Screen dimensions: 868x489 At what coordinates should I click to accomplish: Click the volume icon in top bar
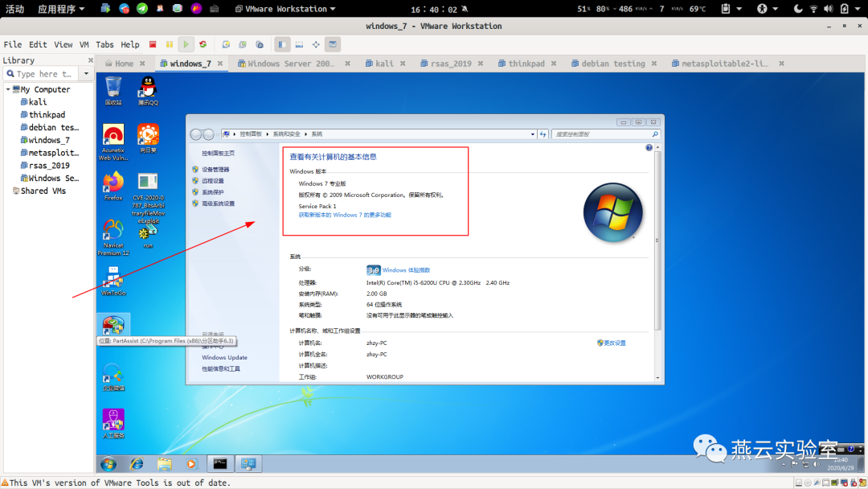[x=828, y=9]
